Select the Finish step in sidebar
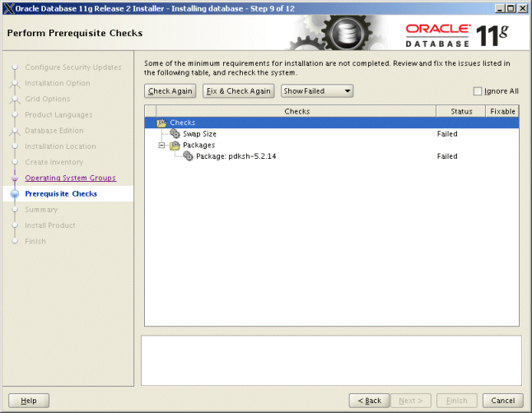532x413 pixels. (x=35, y=241)
